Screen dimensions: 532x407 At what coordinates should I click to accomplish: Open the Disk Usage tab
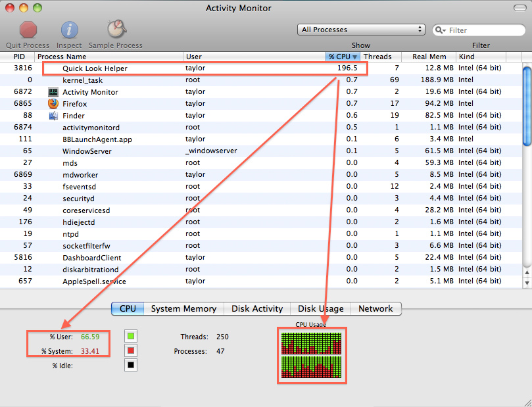point(321,308)
